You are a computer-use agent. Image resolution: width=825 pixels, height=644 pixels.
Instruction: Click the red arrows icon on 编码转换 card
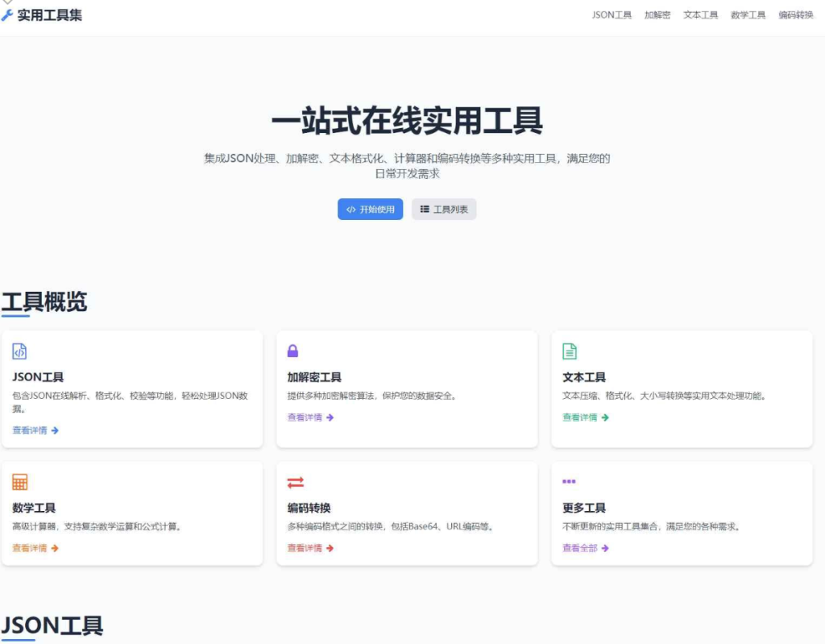293,481
